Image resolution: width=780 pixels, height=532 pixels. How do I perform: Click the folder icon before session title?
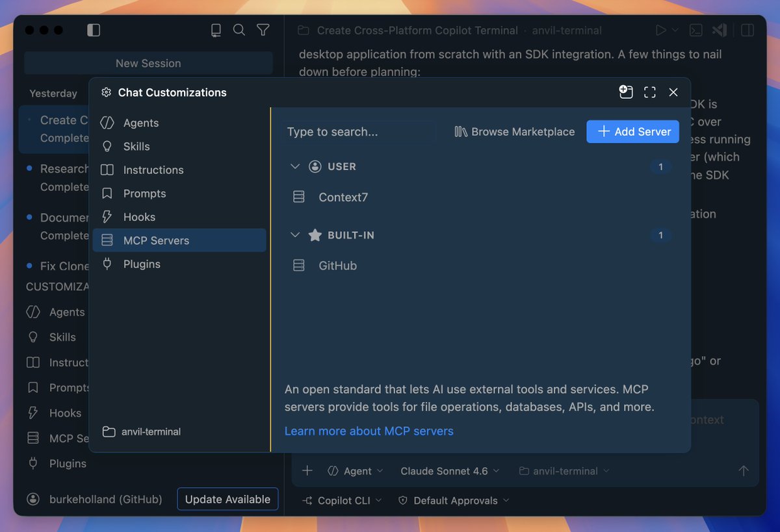(303, 31)
